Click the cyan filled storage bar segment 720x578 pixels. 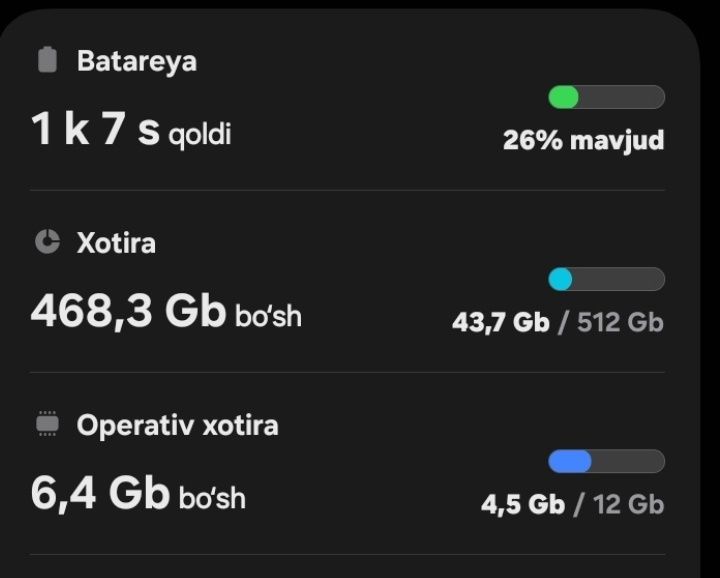tap(561, 279)
